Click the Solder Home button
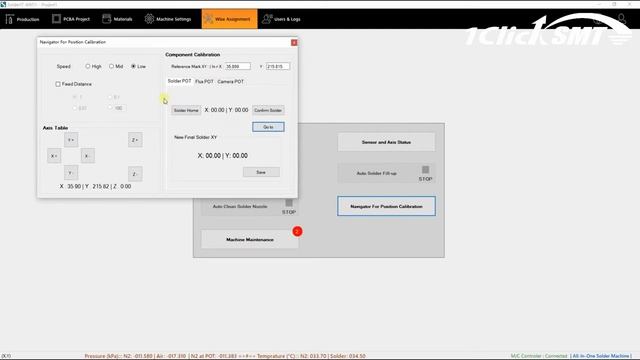This screenshot has width=640, height=360. click(x=186, y=110)
